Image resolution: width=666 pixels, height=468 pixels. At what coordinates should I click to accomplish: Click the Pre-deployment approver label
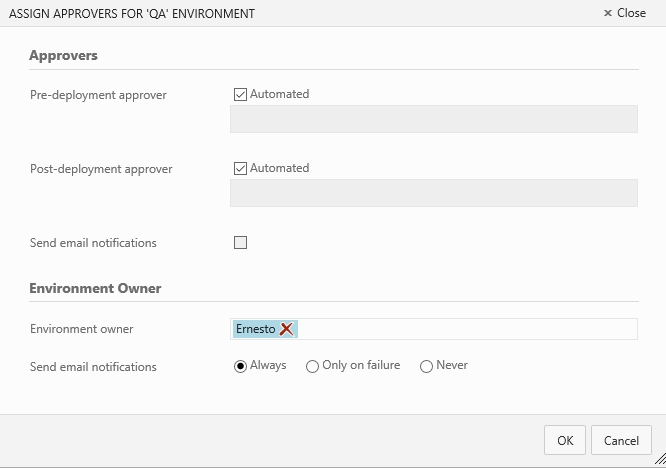(98, 95)
